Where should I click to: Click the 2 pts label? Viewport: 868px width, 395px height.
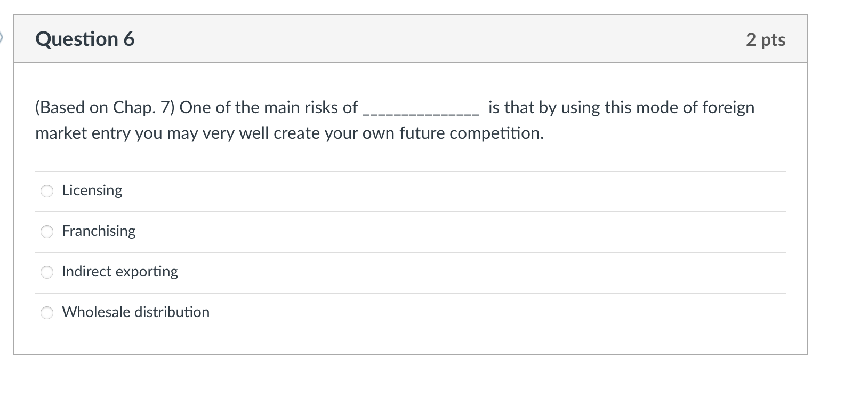(x=766, y=39)
